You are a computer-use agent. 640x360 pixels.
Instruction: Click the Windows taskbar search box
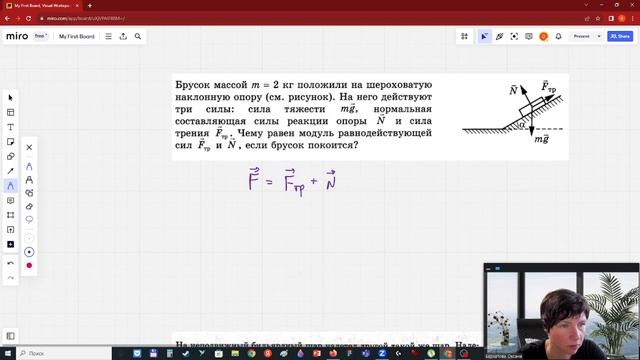(x=64, y=353)
